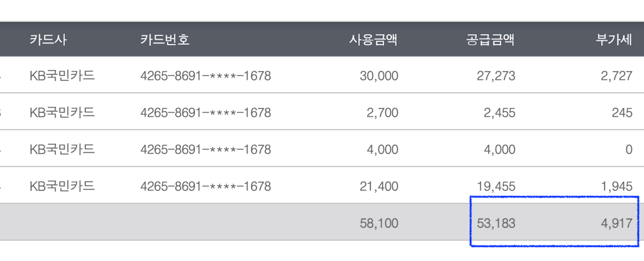Viewport: 644px width, 261px height.
Task: Click the total supply amount 53,183
Action: [496, 223]
